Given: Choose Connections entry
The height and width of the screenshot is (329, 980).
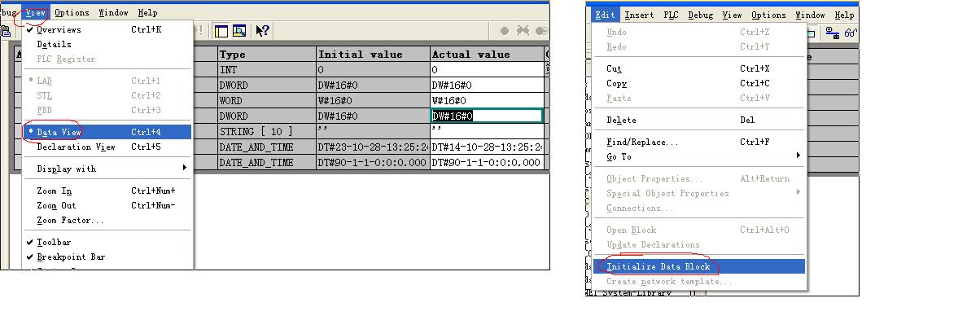Looking at the screenshot, I should [699, 208].
